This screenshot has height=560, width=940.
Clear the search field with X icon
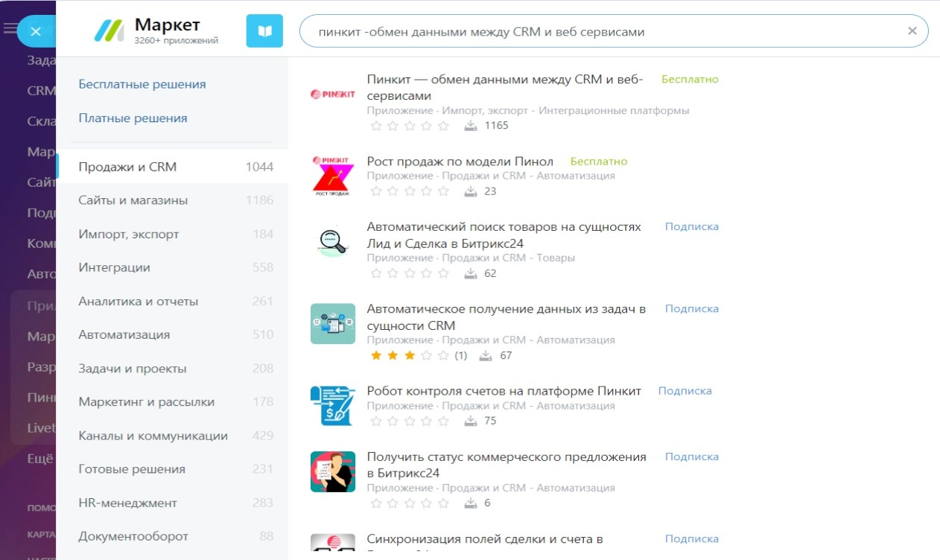912,31
